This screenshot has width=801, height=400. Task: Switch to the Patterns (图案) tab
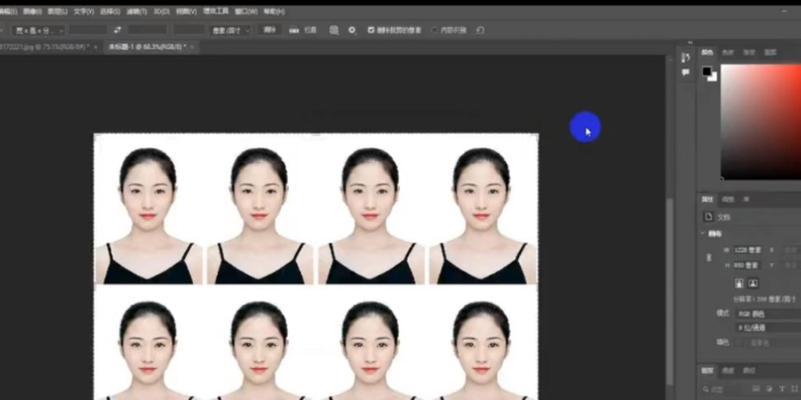770,52
